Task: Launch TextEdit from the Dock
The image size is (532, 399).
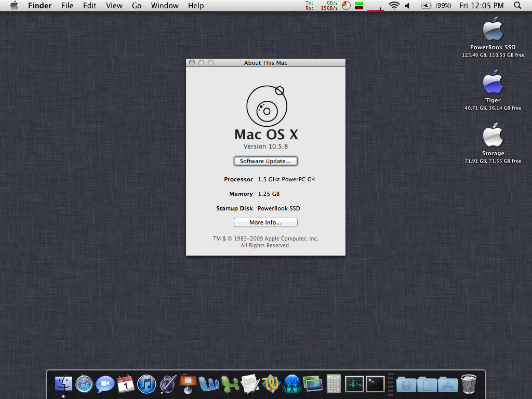Action: (x=250, y=384)
